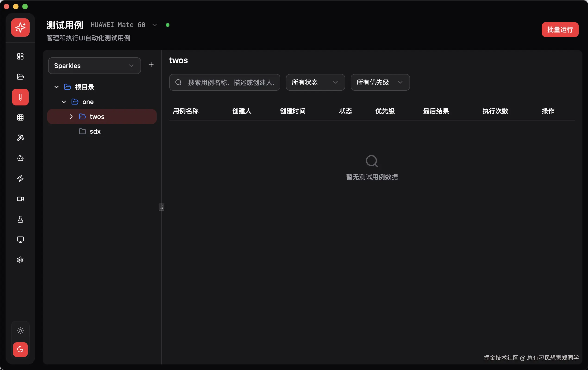588x370 pixels.
Task: Open the dashboard grid icon in sidebar
Action: click(x=20, y=56)
